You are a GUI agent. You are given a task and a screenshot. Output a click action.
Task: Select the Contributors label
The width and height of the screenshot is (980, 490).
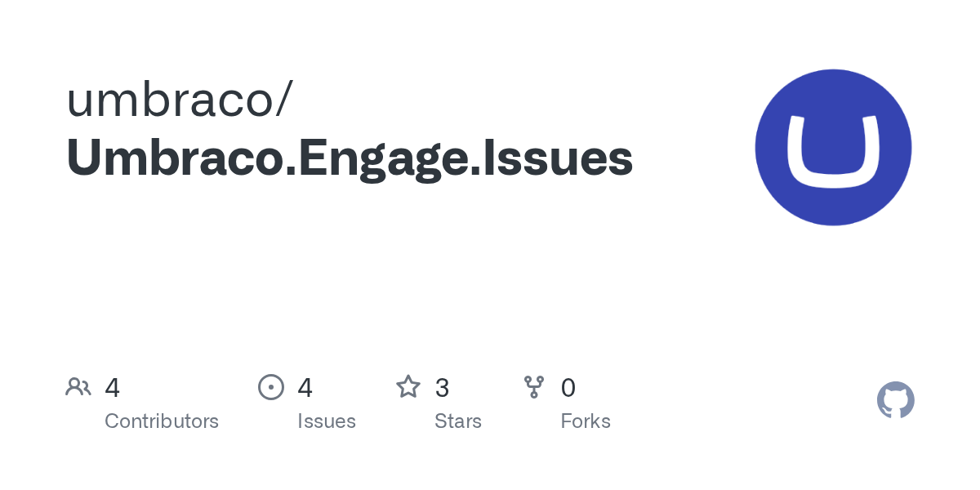162,421
